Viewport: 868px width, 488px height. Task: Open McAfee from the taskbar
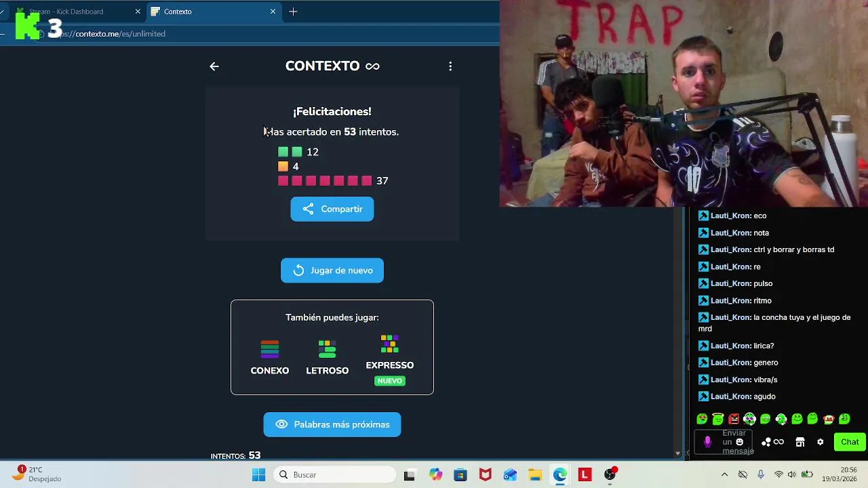(x=486, y=475)
